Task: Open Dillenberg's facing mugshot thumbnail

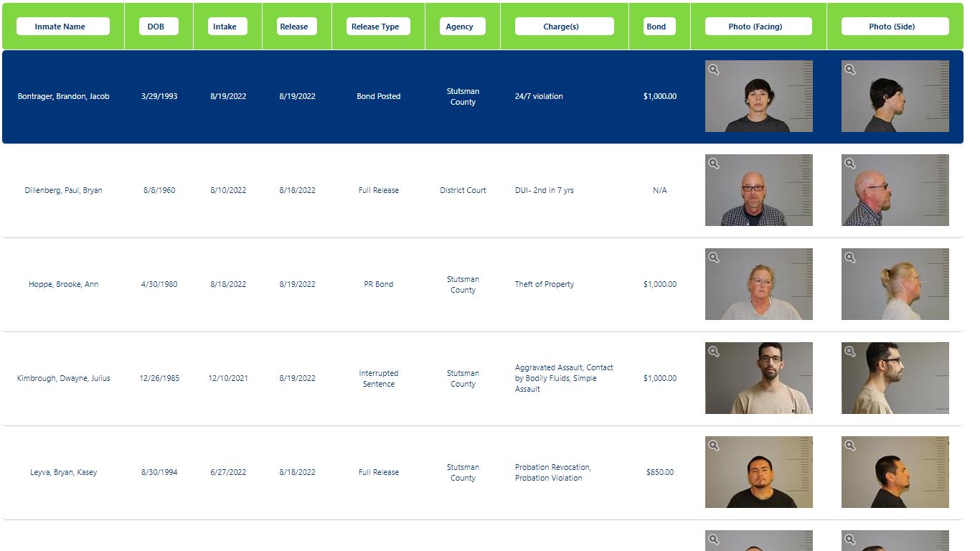Action: tap(759, 190)
